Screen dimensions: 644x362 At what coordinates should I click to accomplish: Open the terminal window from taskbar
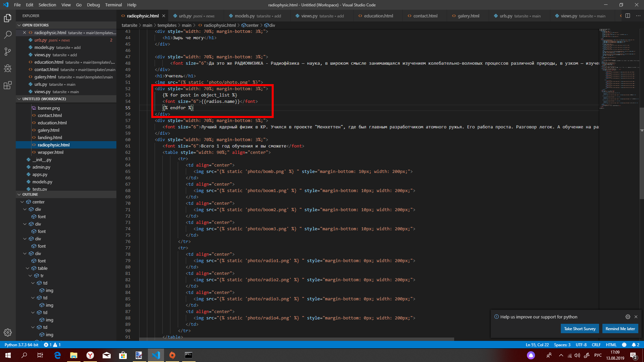(x=189, y=355)
